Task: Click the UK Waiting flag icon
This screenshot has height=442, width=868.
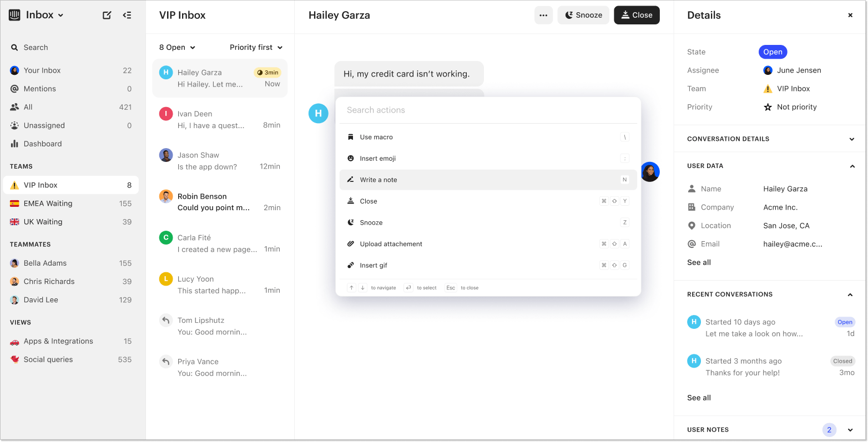Action: (14, 222)
